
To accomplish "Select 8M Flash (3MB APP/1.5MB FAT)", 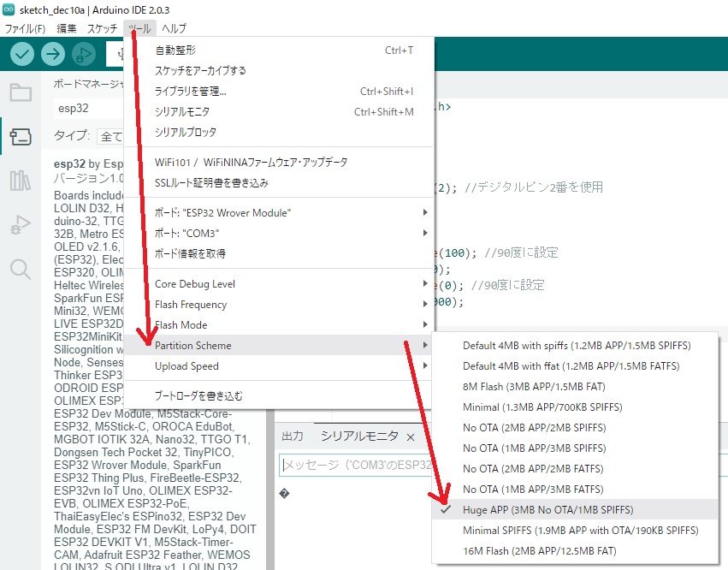I will pyautogui.click(x=575, y=387).
